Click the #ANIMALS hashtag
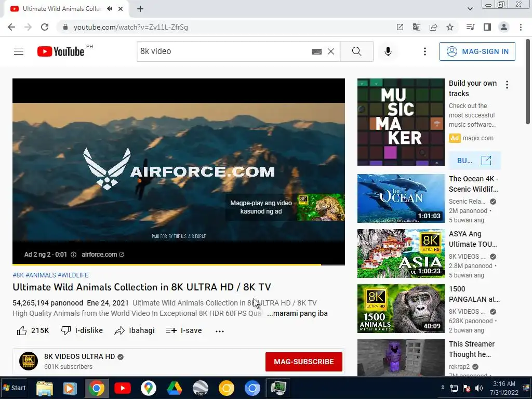Viewport: 532px width, 399px height. point(41,275)
